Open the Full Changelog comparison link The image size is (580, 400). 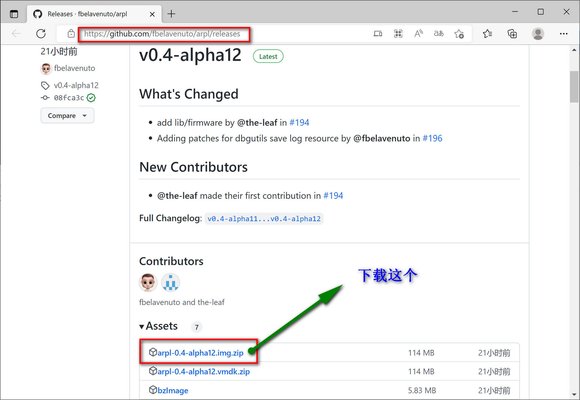264,219
